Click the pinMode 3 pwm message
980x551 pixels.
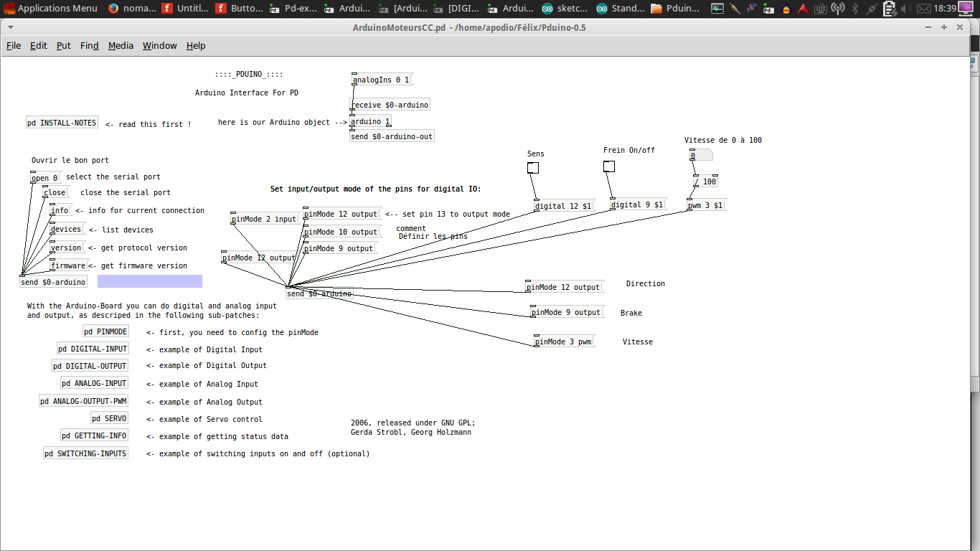564,342
